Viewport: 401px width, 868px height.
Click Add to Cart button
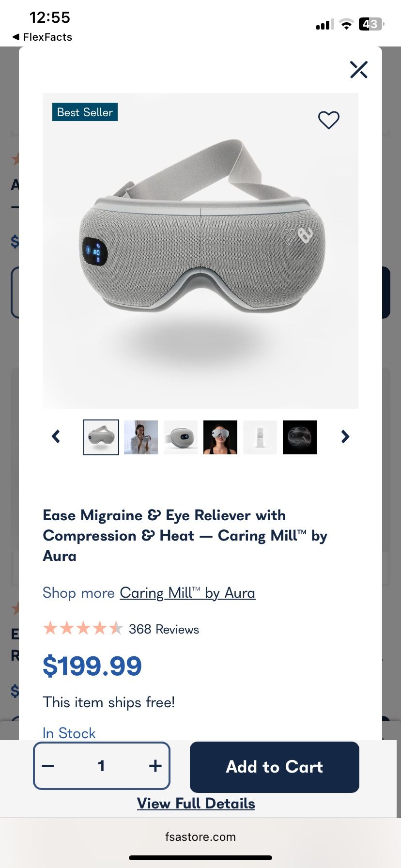point(275,767)
